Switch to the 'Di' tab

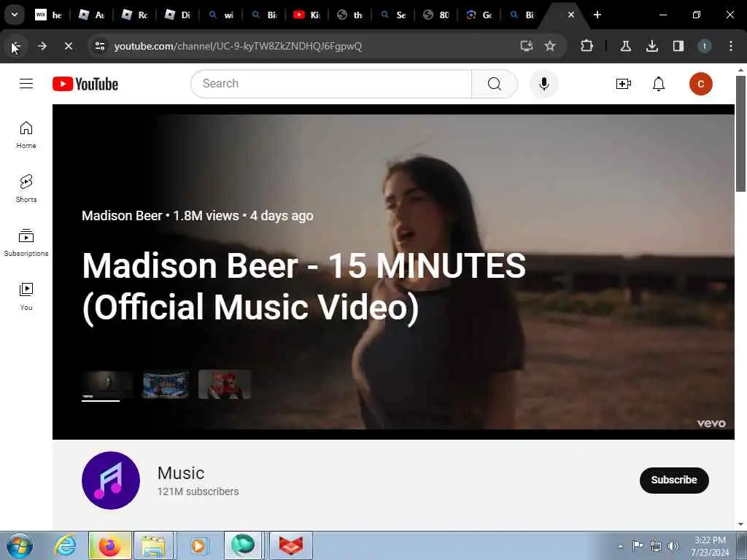point(178,15)
